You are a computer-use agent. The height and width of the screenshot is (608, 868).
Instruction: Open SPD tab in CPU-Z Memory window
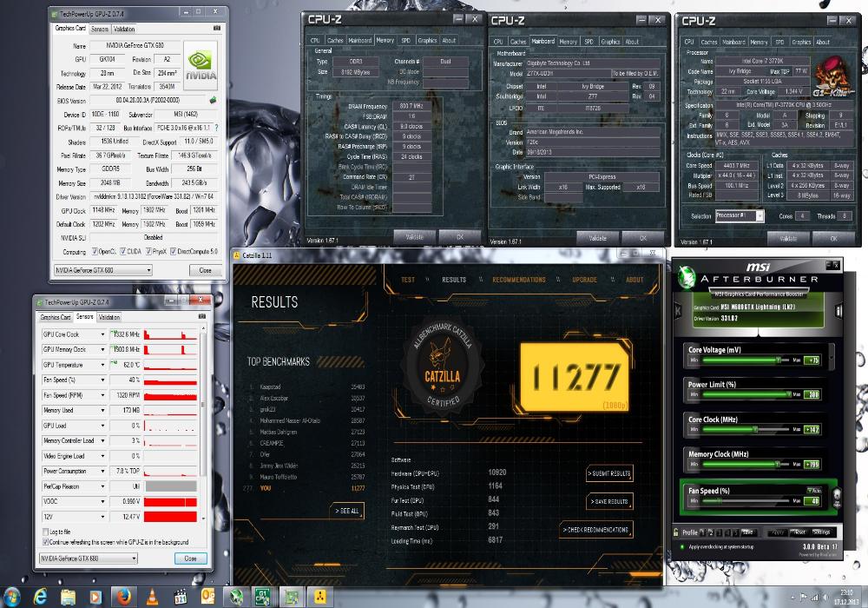click(x=405, y=41)
